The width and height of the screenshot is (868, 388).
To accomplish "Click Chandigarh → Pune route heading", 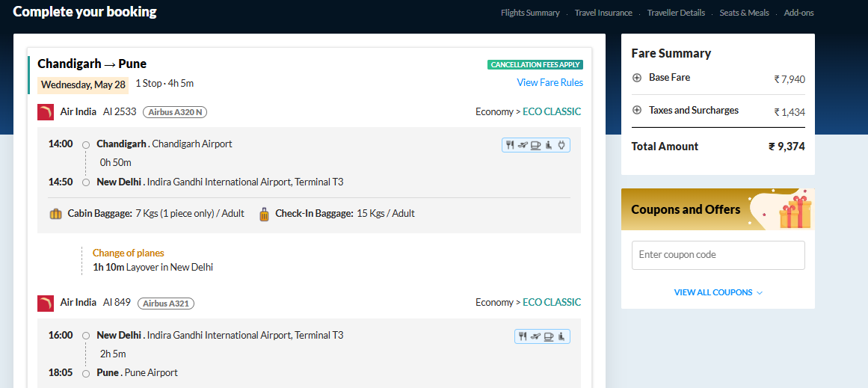I will (92, 64).
